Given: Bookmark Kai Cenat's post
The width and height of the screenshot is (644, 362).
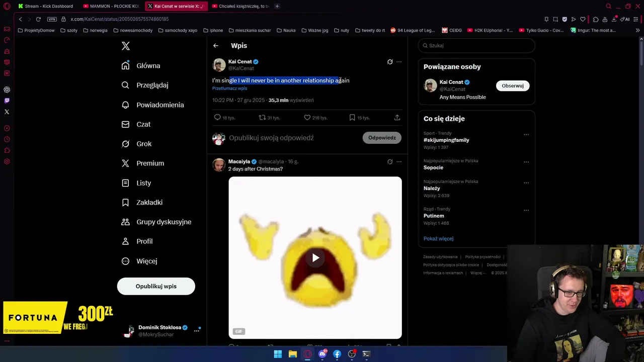Looking at the screenshot, I should (x=352, y=118).
